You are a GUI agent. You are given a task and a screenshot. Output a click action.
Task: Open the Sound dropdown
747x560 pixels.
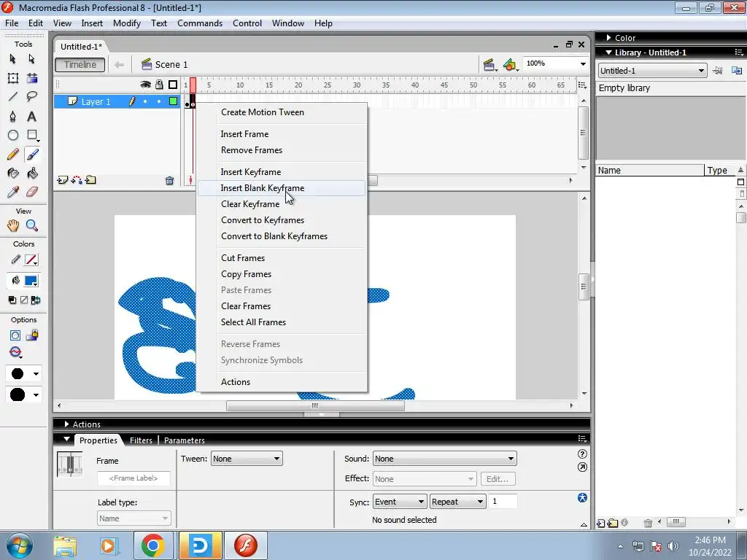(x=444, y=459)
